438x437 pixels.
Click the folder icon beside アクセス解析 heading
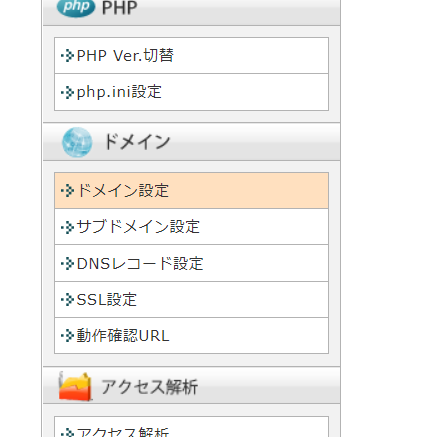point(75,386)
